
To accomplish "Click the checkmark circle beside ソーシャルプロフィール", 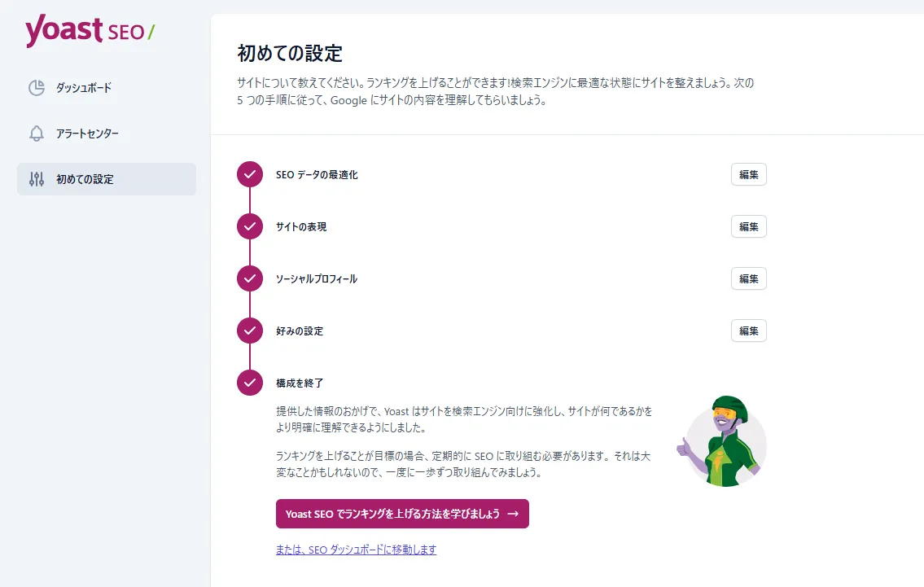I will (x=250, y=278).
